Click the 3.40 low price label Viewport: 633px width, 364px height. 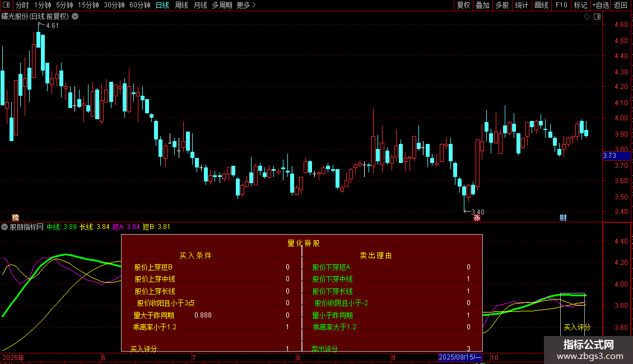pyautogui.click(x=478, y=212)
